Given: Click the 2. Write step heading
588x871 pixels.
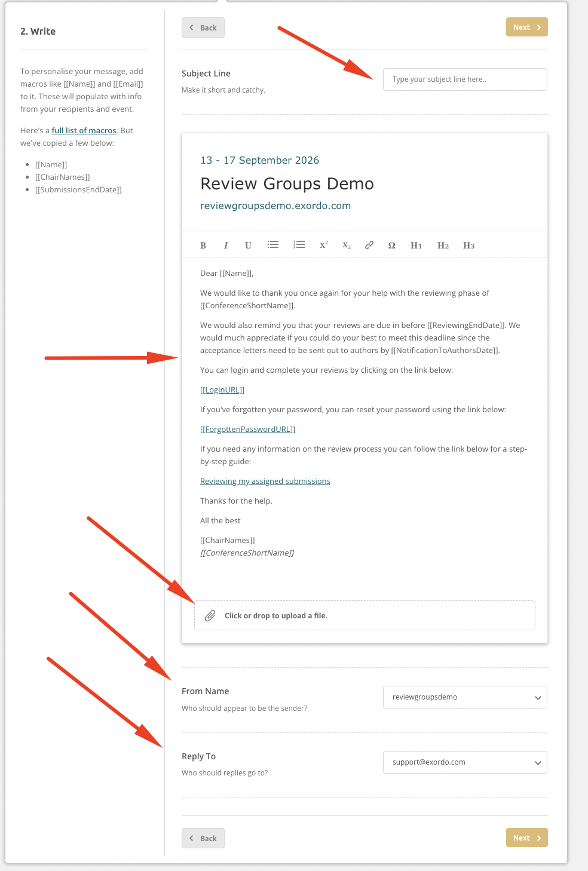Looking at the screenshot, I should pyautogui.click(x=38, y=31).
